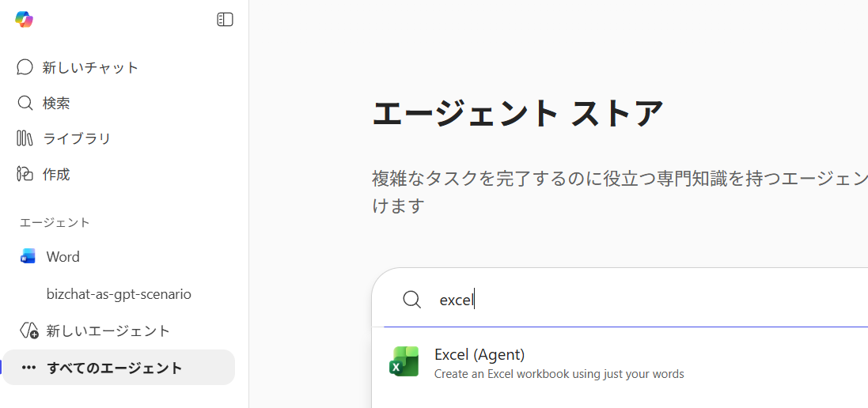Click the Copilot logo at top left

(x=24, y=20)
